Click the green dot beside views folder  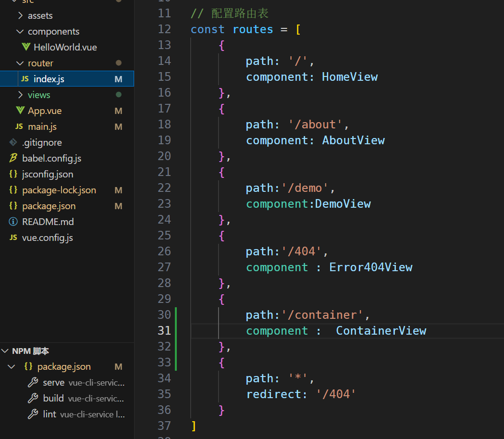pos(119,95)
